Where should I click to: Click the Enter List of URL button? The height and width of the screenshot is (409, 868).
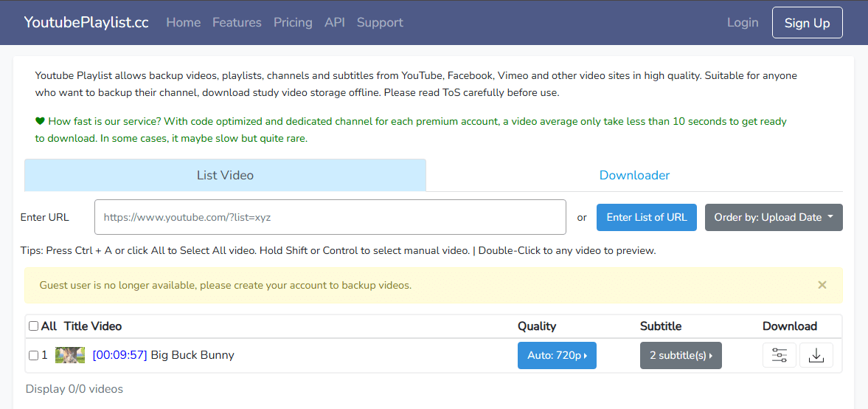coord(646,217)
